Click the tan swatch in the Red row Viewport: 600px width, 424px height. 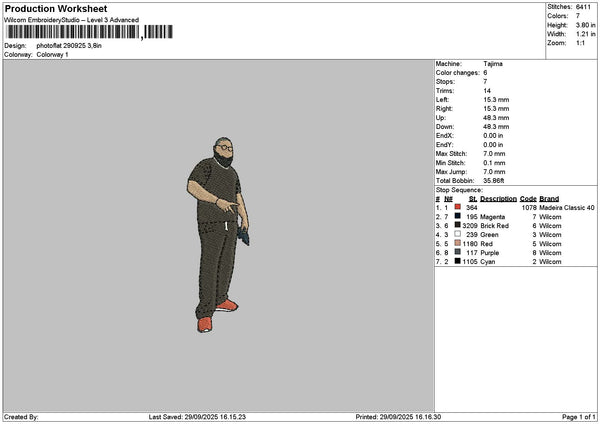click(458, 243)
